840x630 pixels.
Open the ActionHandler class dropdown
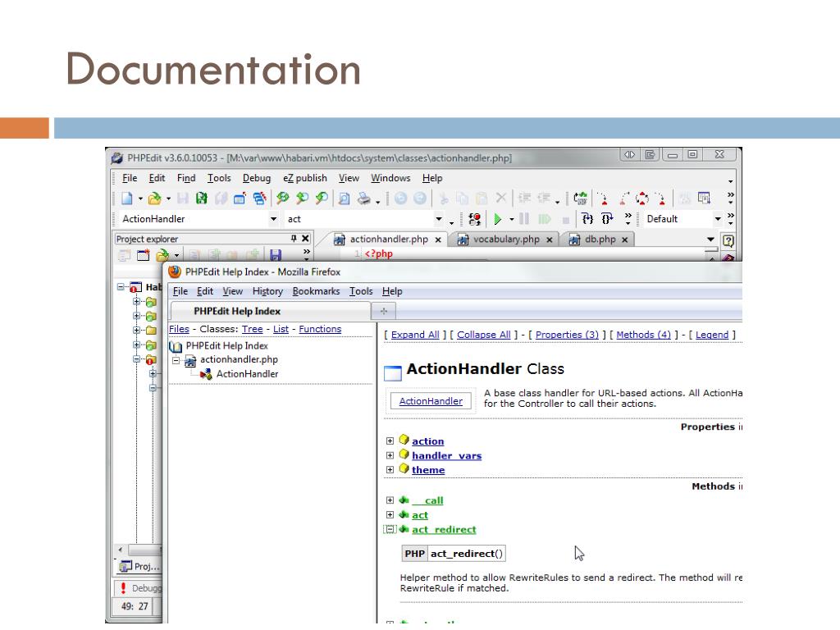pos(273,219)
